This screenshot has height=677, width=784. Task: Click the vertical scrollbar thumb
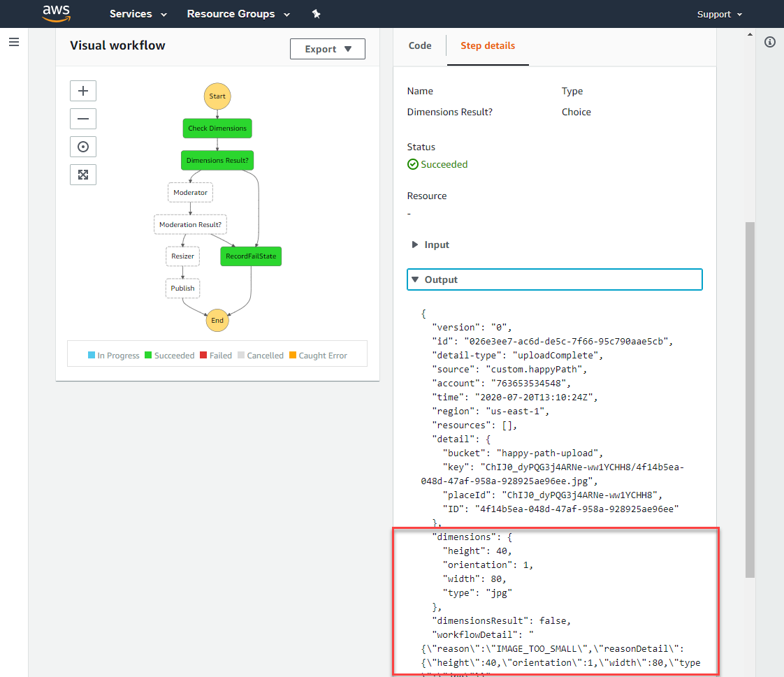click(x=750, y=400)
